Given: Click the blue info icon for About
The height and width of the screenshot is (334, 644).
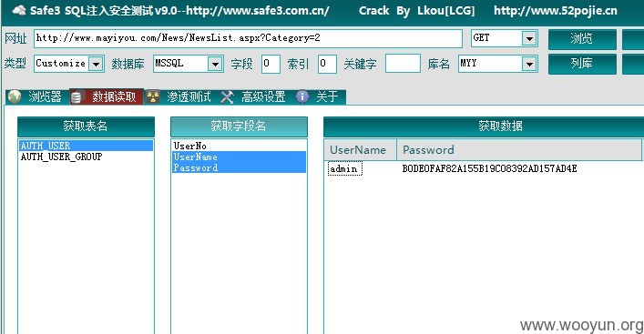Looking at the screenshot, I should (302, 96).
